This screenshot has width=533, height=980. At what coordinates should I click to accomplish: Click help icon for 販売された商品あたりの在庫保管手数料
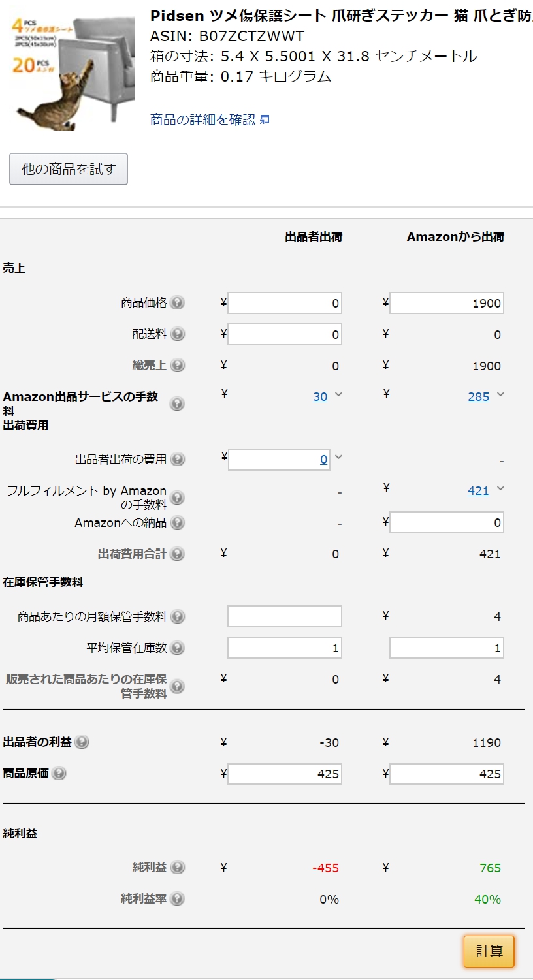(x=176, y=686)
